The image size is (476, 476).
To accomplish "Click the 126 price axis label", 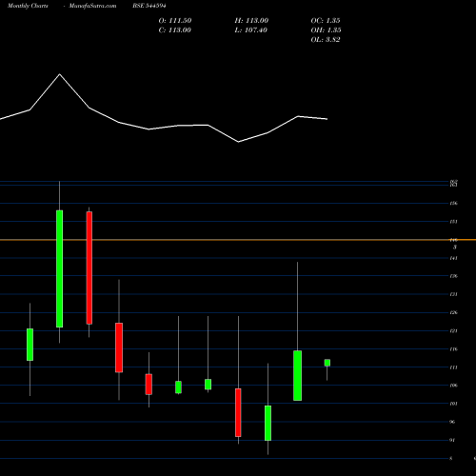I will 454,312.
